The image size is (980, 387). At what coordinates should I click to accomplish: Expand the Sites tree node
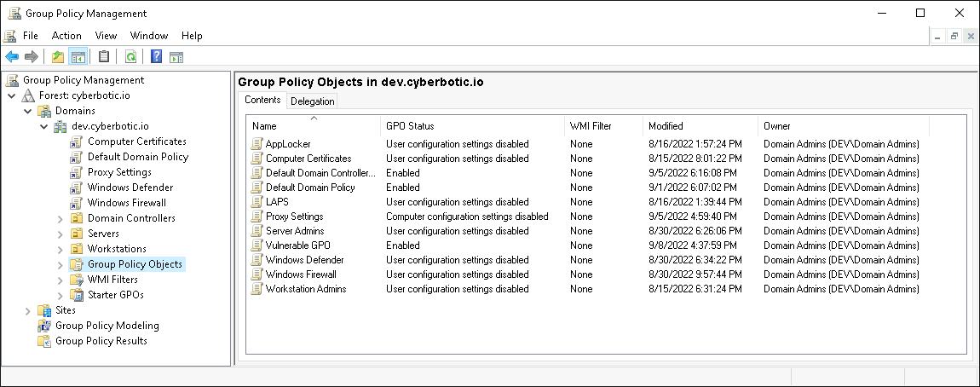point(27,310)
